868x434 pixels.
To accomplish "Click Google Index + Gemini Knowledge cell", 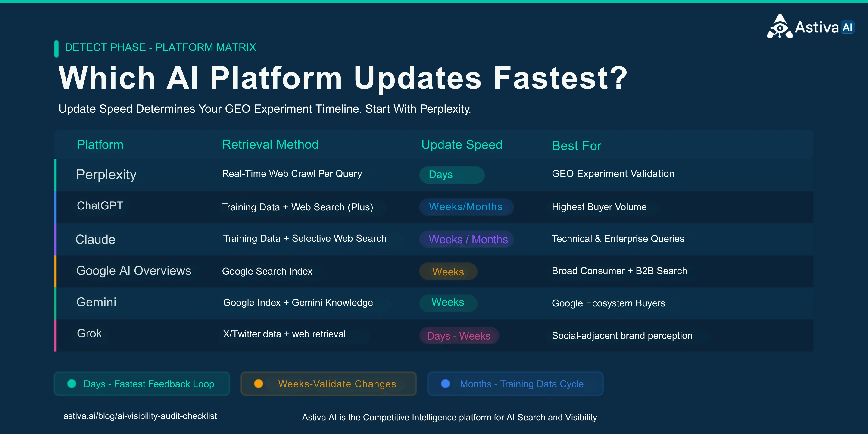I will [298, 303].
